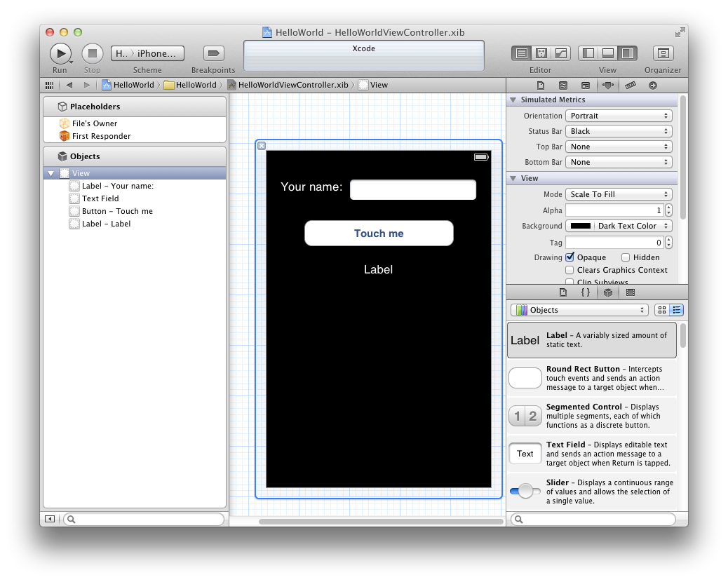728x582 pixels.
Task: Show the utilities pane view button
Action: click(627, 53)
